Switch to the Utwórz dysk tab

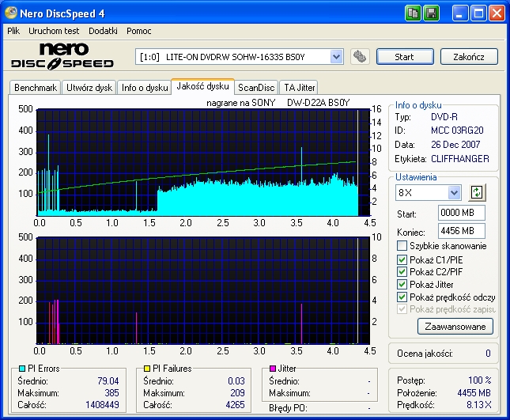pos(89,88)
